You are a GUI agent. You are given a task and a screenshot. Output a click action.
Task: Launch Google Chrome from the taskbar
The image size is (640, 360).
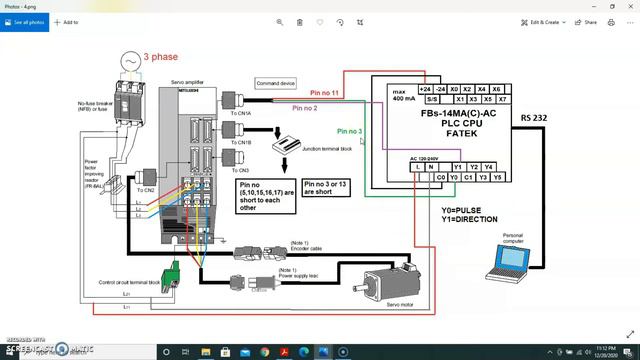coord(264,352)
